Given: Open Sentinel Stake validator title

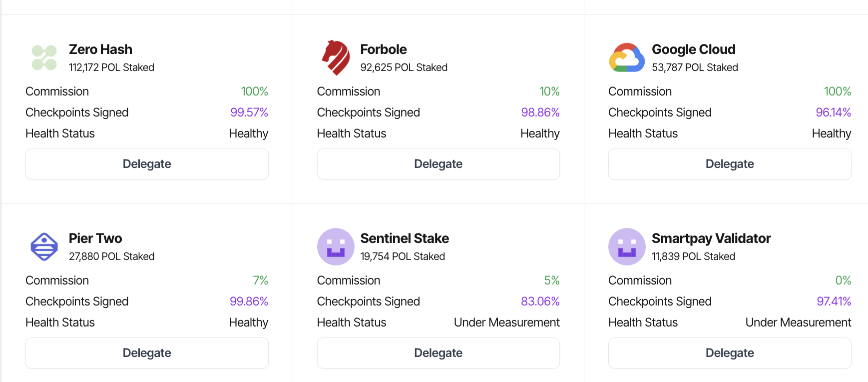Looking at the screenshot, I should point(405,238).
